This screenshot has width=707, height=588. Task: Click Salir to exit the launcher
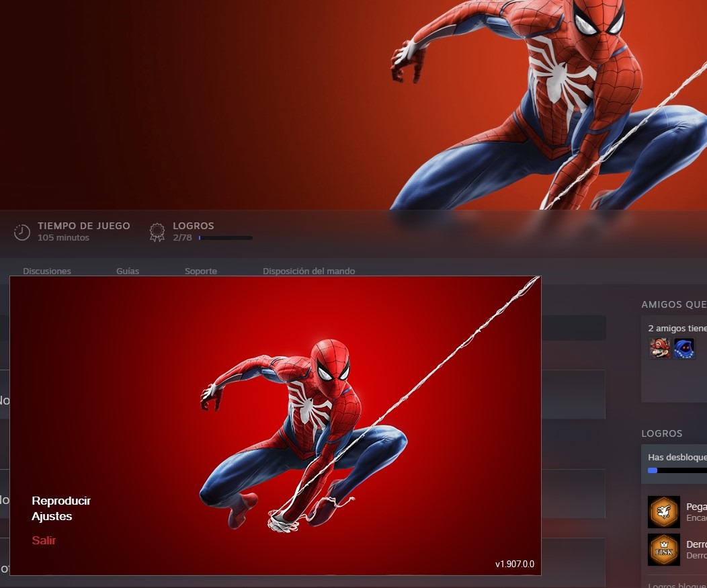pos(44,540)
